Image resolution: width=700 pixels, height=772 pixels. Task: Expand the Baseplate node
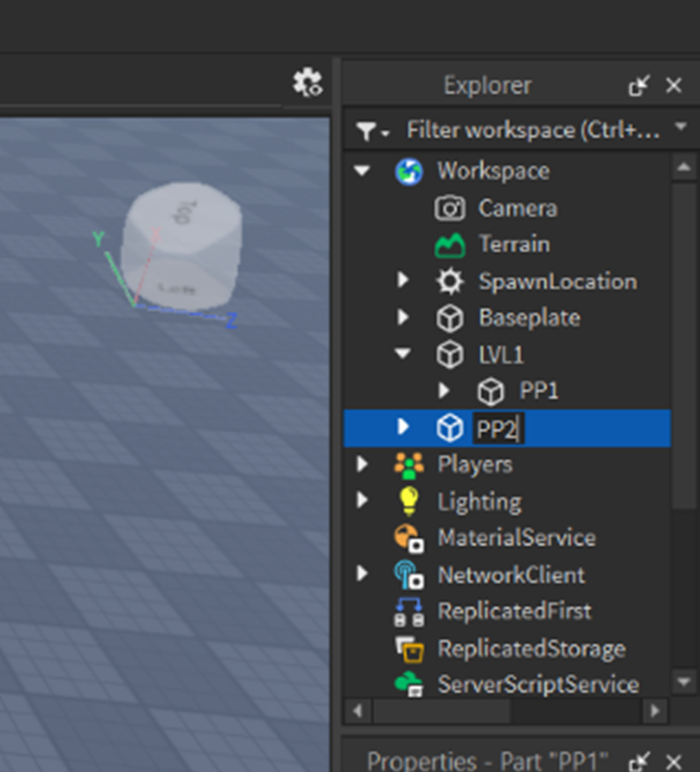pos(403,317)
